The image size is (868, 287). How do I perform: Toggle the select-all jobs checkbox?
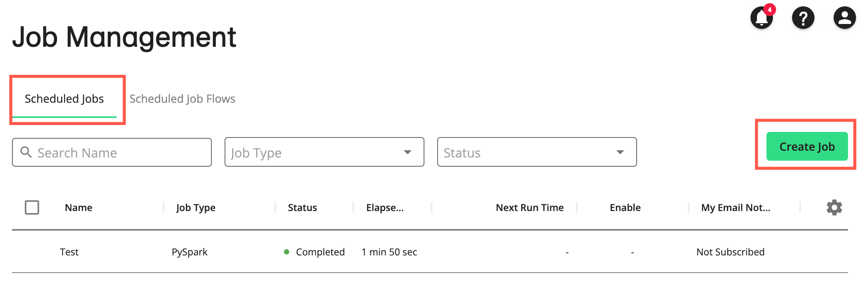pyautogui.click(x=32, y=208)
